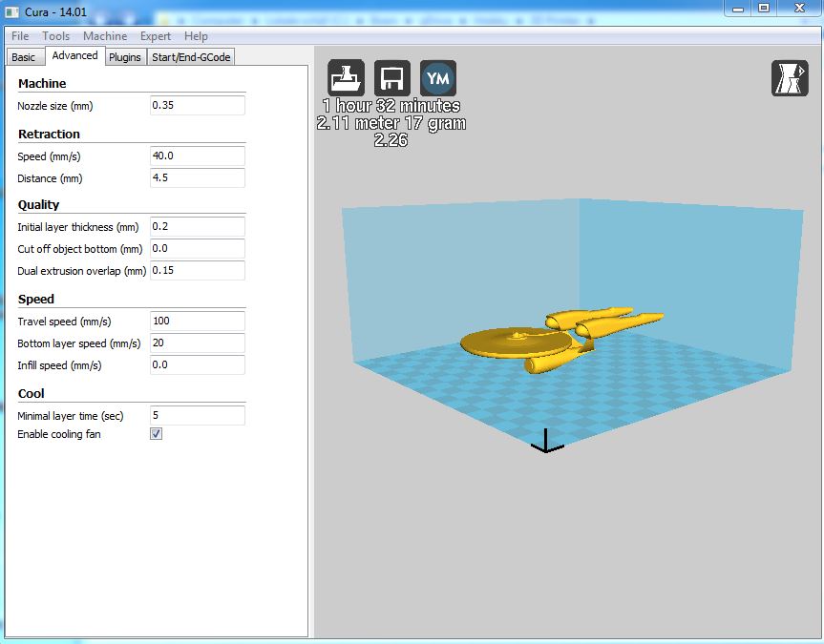
Task: Click the Retraction Distance input field
Action: click(198, 178)
